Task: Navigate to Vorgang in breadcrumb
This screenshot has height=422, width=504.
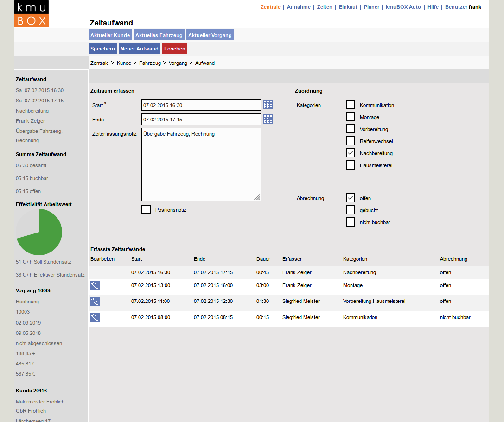Action: [x=178, y=63]
